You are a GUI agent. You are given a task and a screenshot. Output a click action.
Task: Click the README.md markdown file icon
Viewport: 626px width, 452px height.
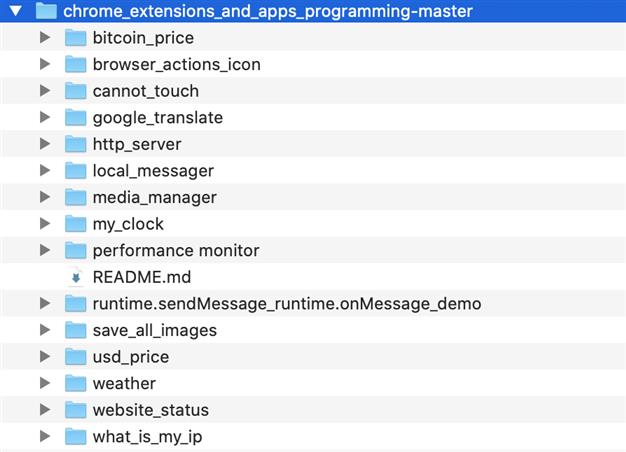point(76,277)
